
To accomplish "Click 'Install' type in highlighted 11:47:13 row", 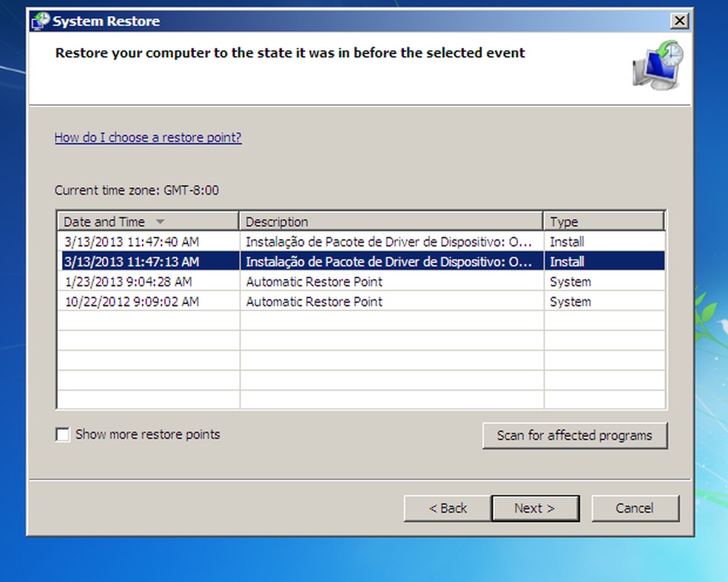I will coord(567,262).
